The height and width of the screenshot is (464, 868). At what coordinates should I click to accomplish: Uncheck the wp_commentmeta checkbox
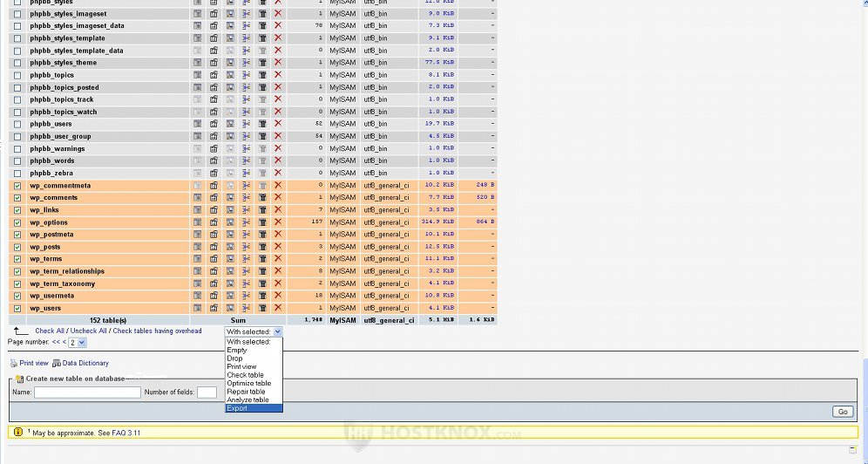(x=17, y=186)
